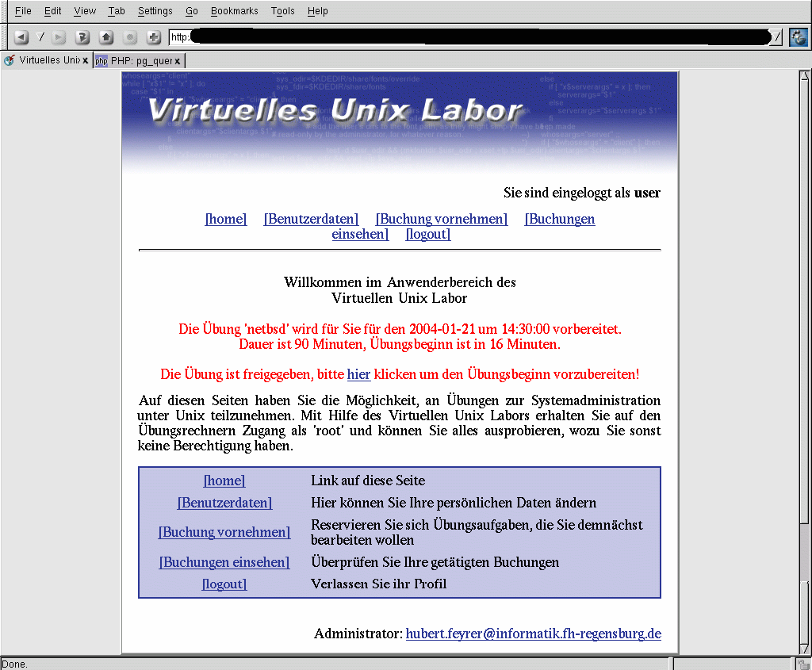Open the Settings menu
Screen dimensions: 812x670
pos(155,11)
